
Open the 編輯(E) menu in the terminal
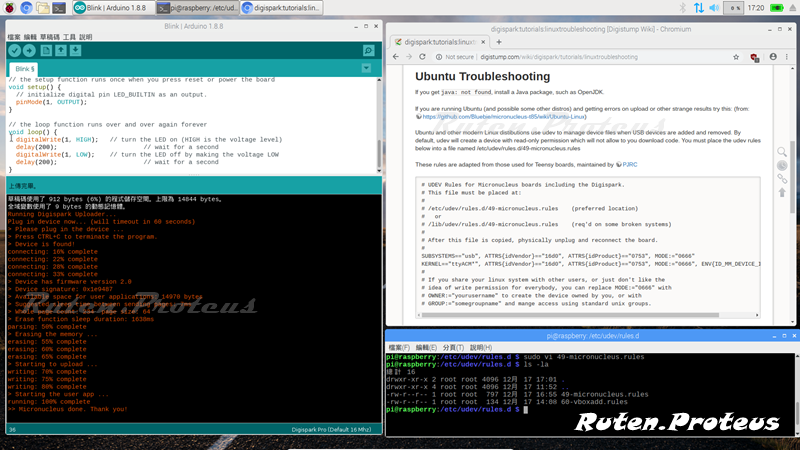[x=426, y=347]
